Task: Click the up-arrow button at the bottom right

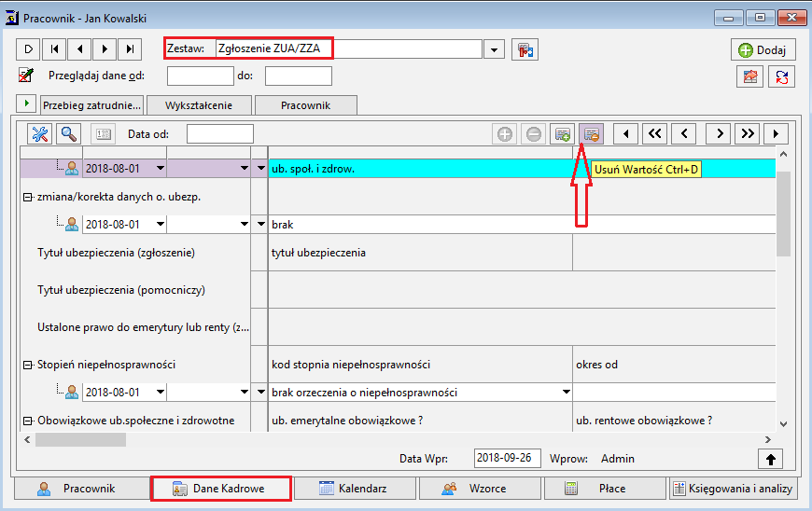Action: [771, 459]
